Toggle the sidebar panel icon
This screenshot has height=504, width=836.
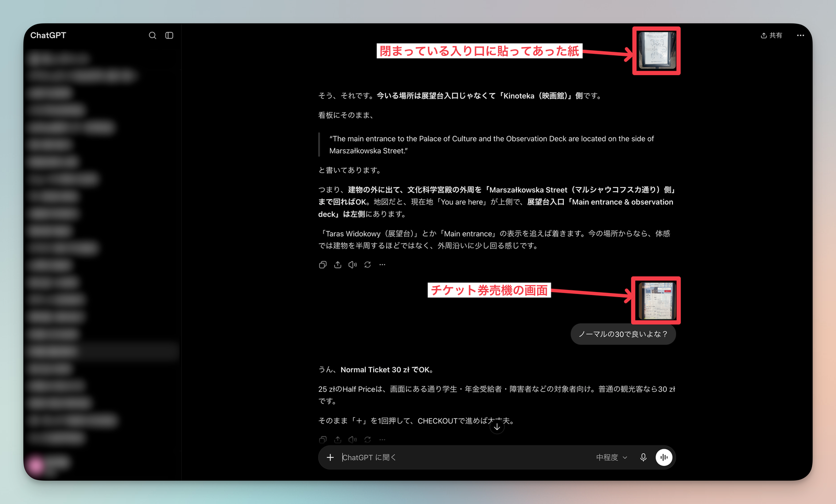169,36
